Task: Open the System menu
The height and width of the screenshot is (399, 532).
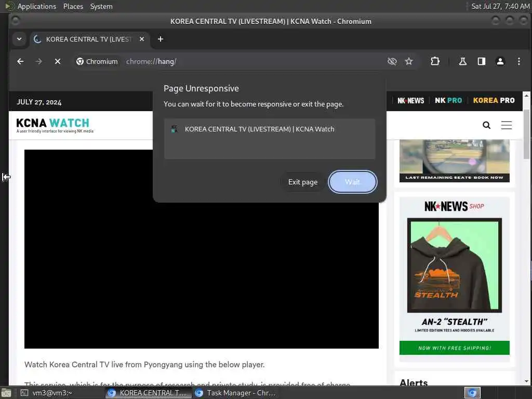Action: [101, 6]
